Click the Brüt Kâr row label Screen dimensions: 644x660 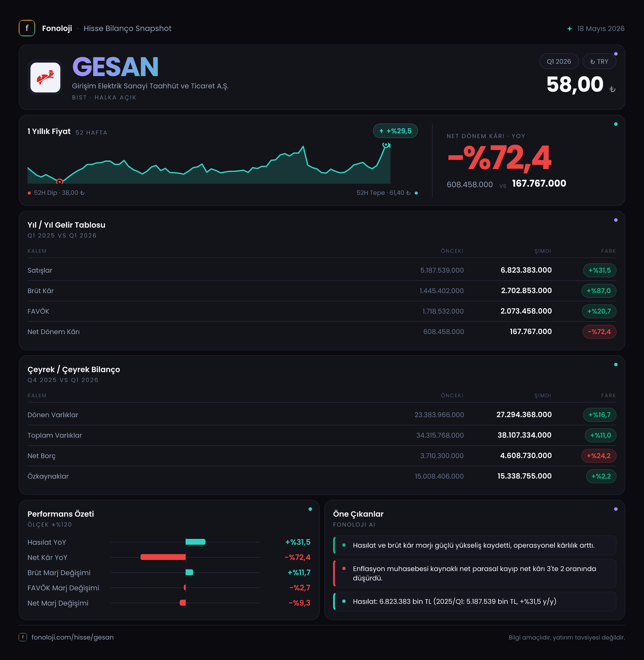click(41, 291)
